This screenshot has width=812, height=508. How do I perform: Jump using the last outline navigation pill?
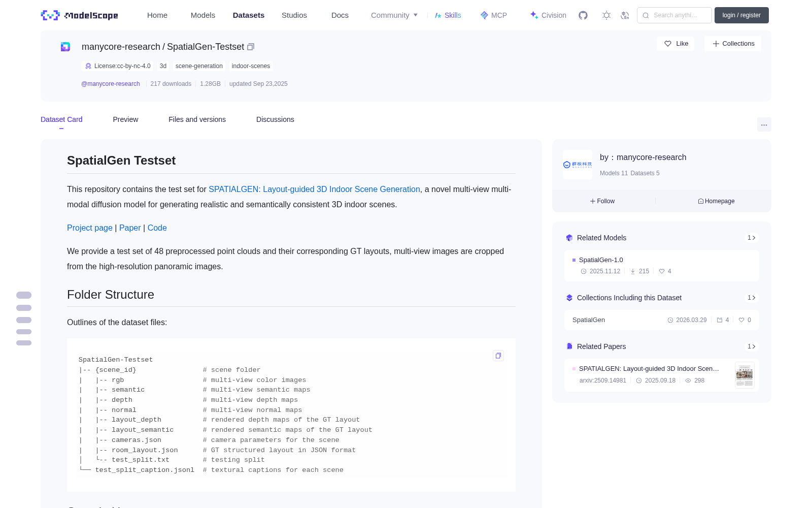[x=24, y=343]
